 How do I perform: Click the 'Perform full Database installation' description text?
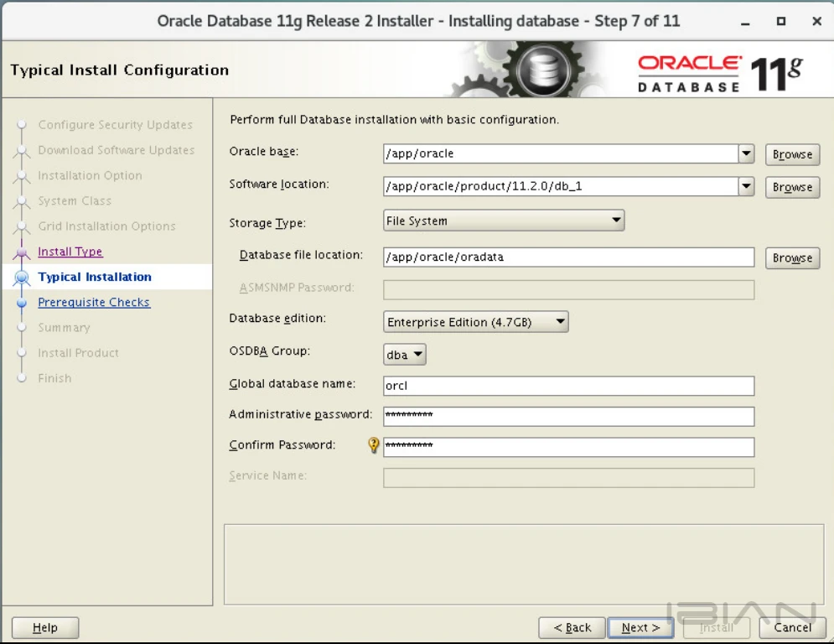pos(394,120)
